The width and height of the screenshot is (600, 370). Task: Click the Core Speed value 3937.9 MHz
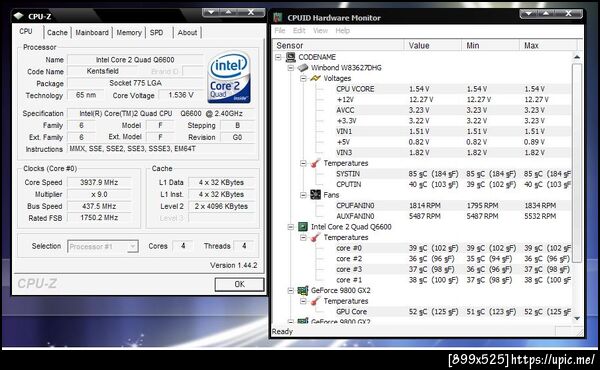pos(99,183)
